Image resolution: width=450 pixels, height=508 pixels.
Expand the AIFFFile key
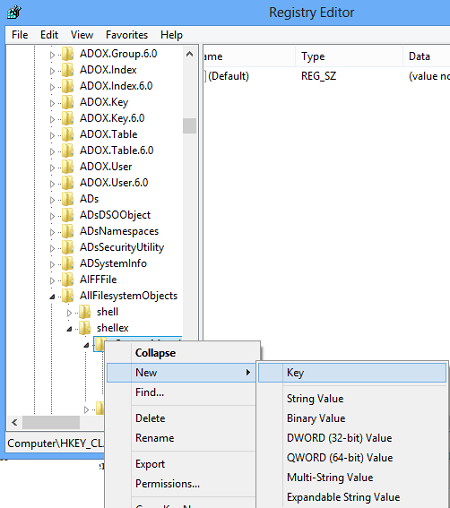[52, 280]
